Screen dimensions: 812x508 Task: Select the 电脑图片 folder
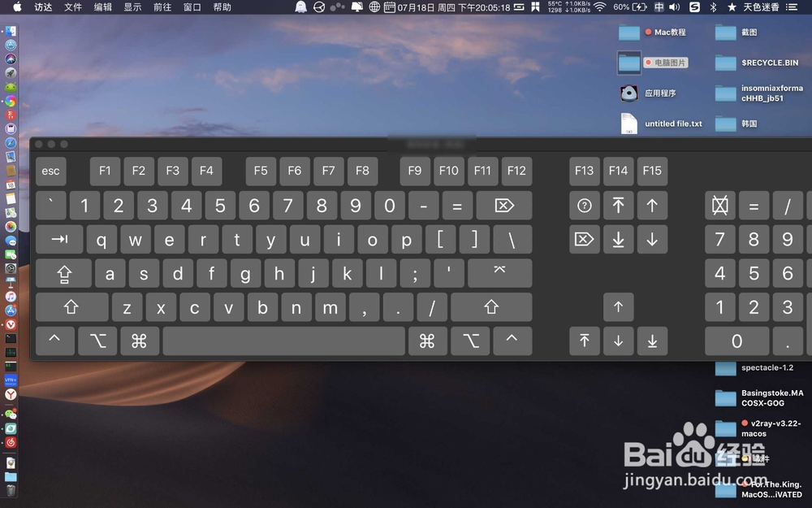coord(653,63)
